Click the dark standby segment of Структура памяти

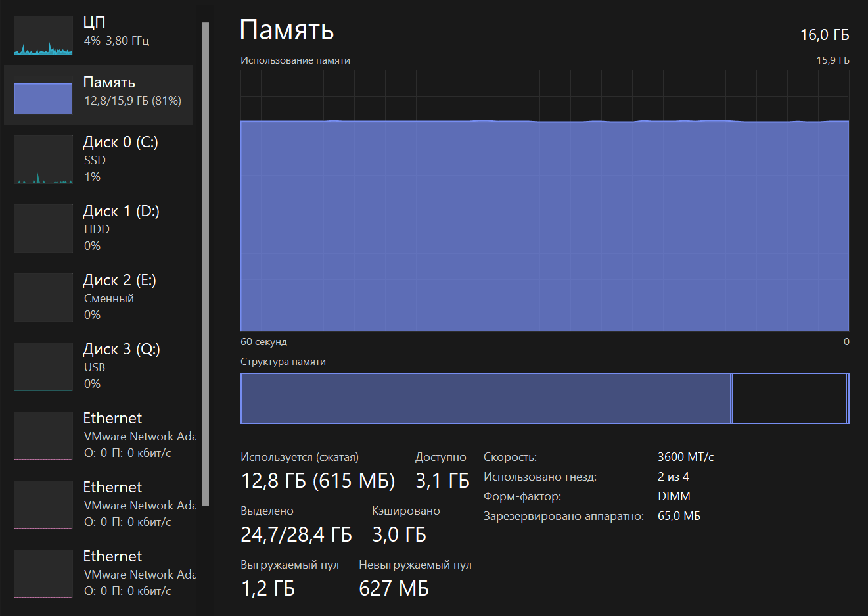(788, 398)
